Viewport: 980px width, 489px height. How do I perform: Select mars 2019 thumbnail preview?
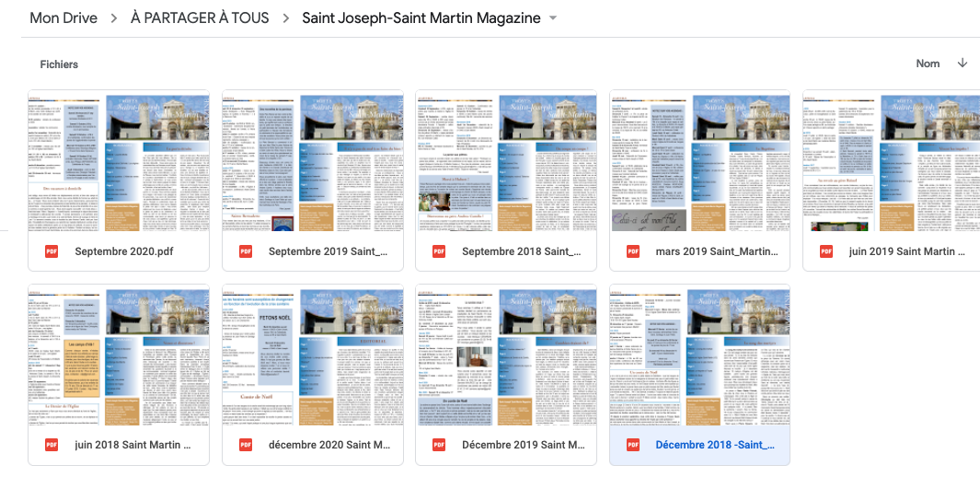pyautogui.click(x=700, y=161)
